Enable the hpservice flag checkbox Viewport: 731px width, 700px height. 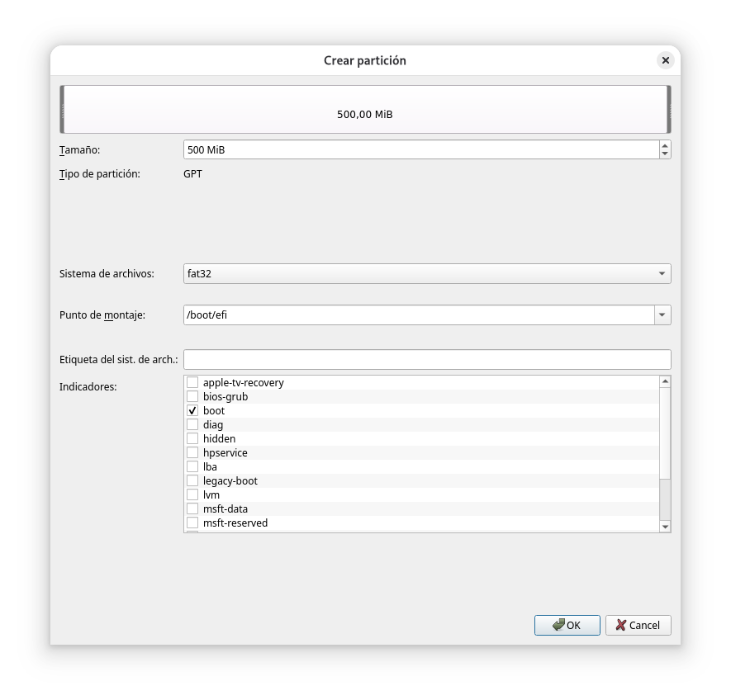[x=192, y=452]
